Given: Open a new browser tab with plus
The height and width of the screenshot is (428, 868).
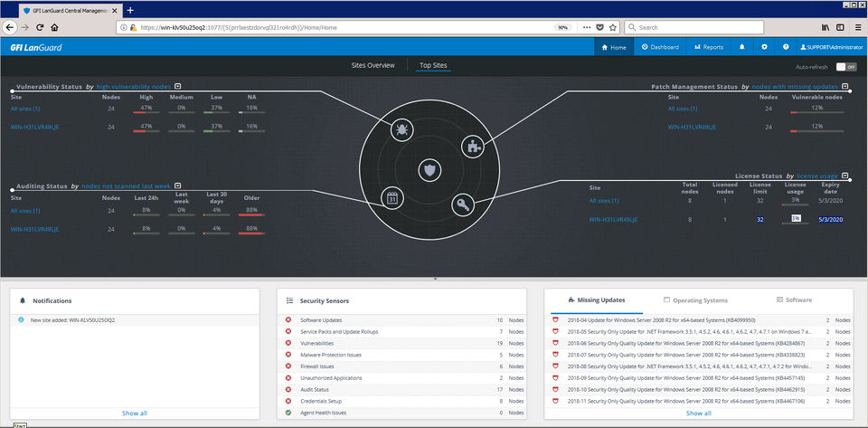Looking at the screenshot, I should click(130, 10).
